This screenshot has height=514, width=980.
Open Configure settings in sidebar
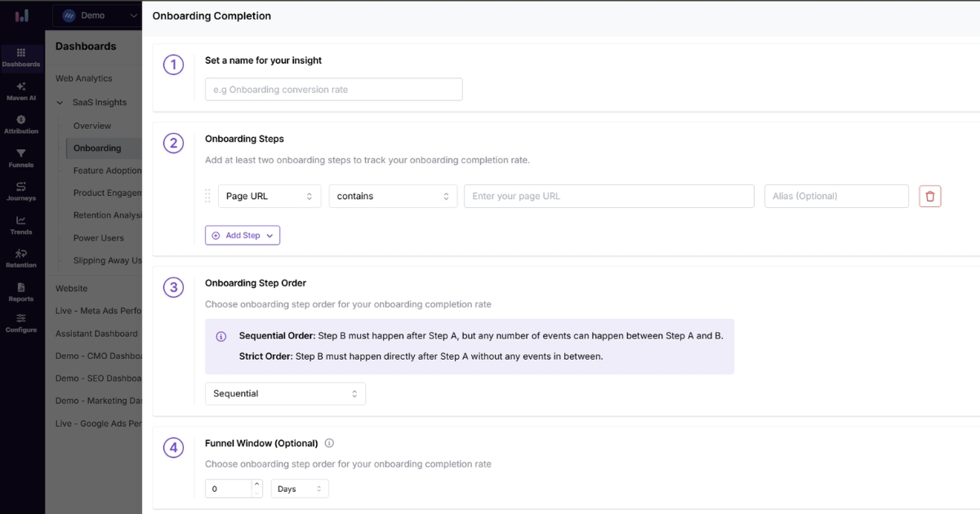[x=21, y=323]
